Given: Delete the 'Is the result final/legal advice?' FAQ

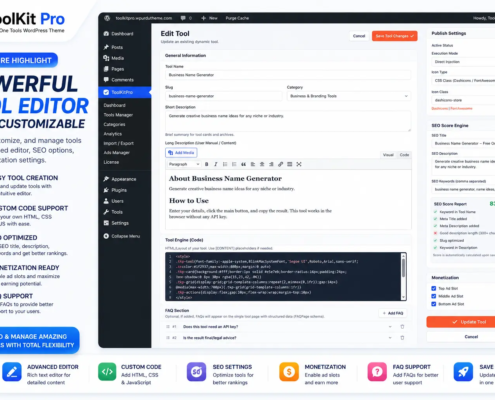Looking at the screenshot, I should (402, 338).
